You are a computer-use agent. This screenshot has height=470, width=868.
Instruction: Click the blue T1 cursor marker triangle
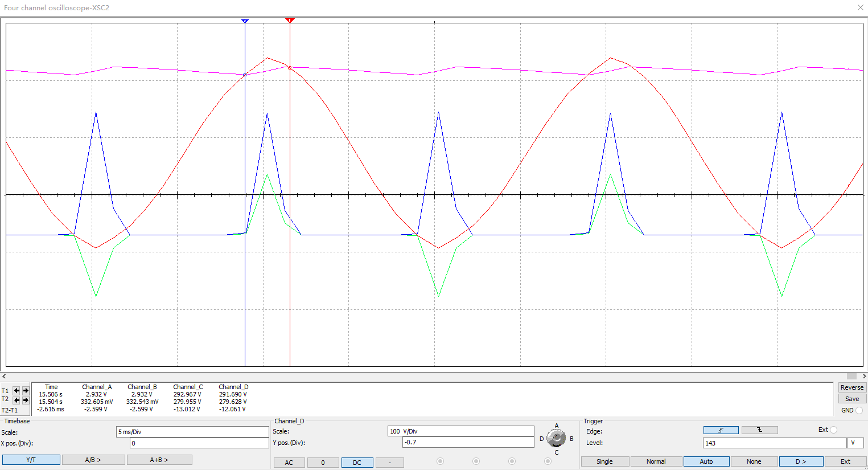point(245,21)
